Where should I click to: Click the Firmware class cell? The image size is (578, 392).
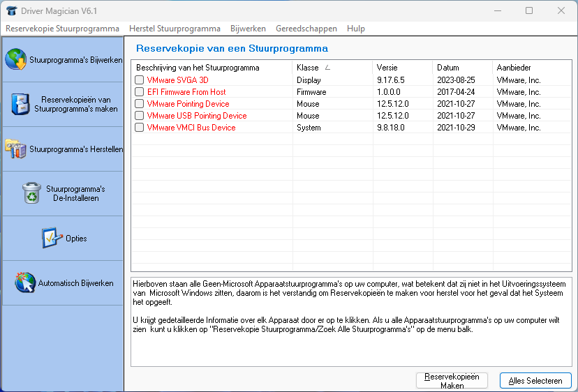pos(311,92)
